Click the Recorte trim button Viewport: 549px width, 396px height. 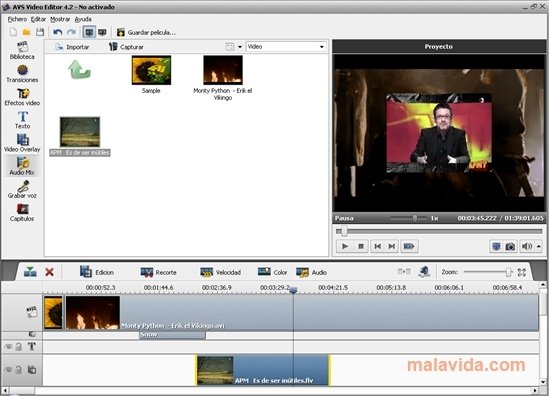click(x=158, y=272)
